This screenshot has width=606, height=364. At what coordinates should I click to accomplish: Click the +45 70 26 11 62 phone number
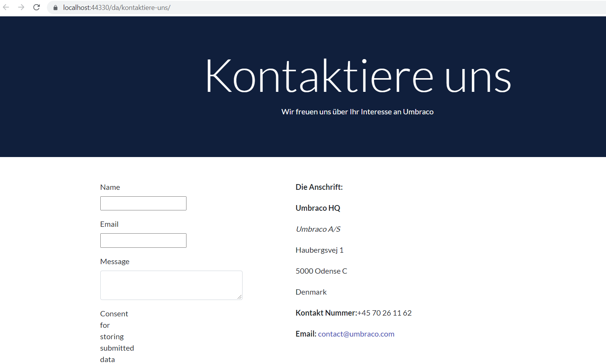coord(384,313)
